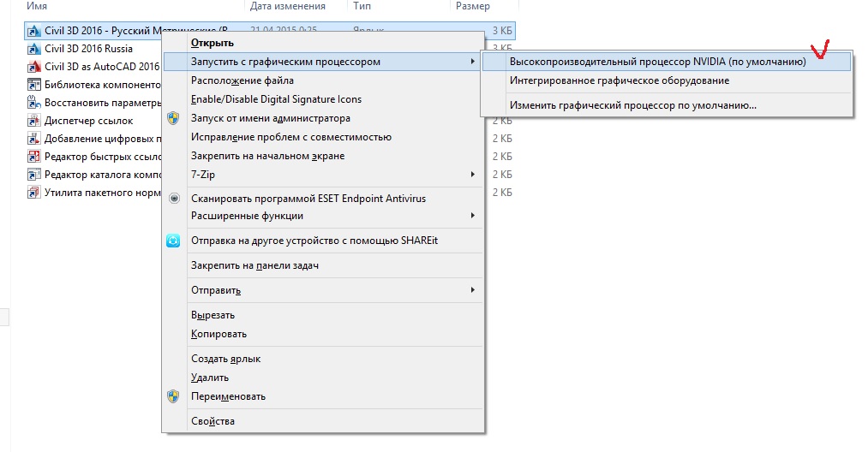
Task: Expand the 7-Zip submenu arrow
Action: coord(472,175)
